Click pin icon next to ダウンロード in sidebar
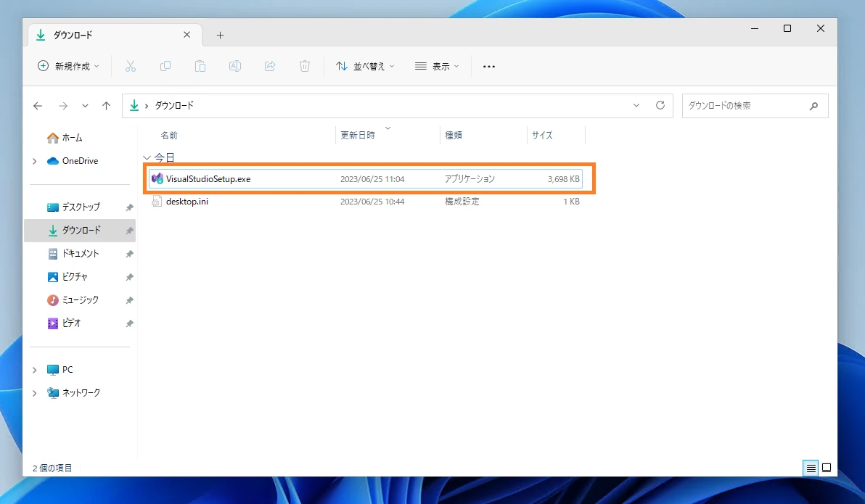Image resolution: width=865 pixels, height=504 pixels. [129, 231]
